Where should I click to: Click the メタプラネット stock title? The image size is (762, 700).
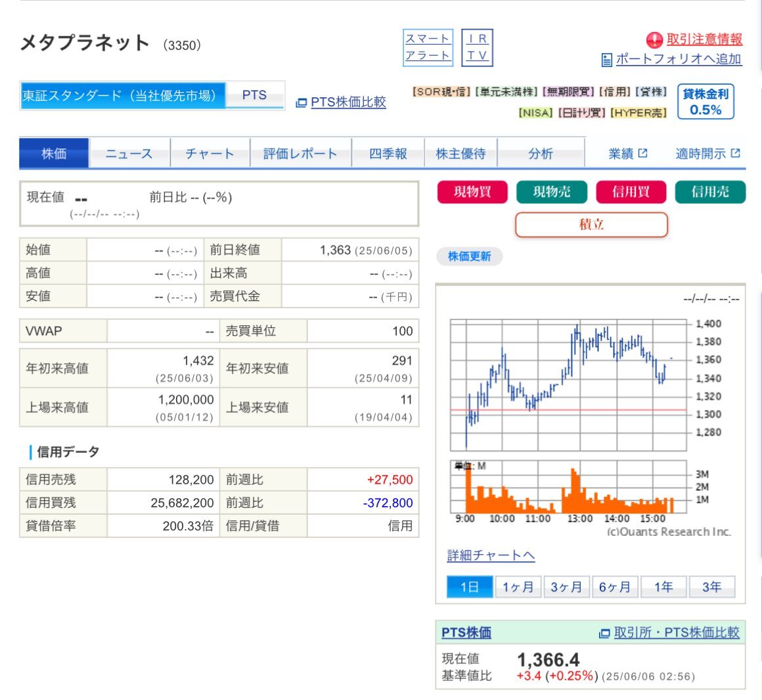pos(85,43)
